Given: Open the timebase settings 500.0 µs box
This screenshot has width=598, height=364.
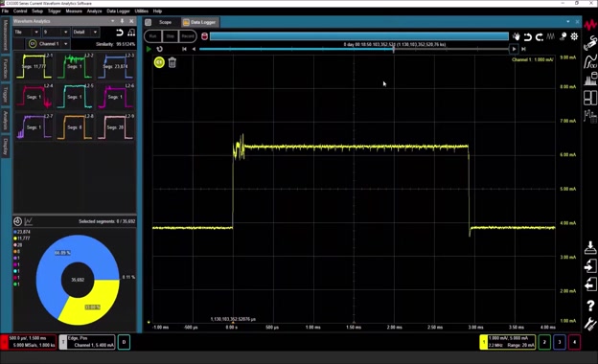Looking at the screenshot, I should (x=29, y=342).
